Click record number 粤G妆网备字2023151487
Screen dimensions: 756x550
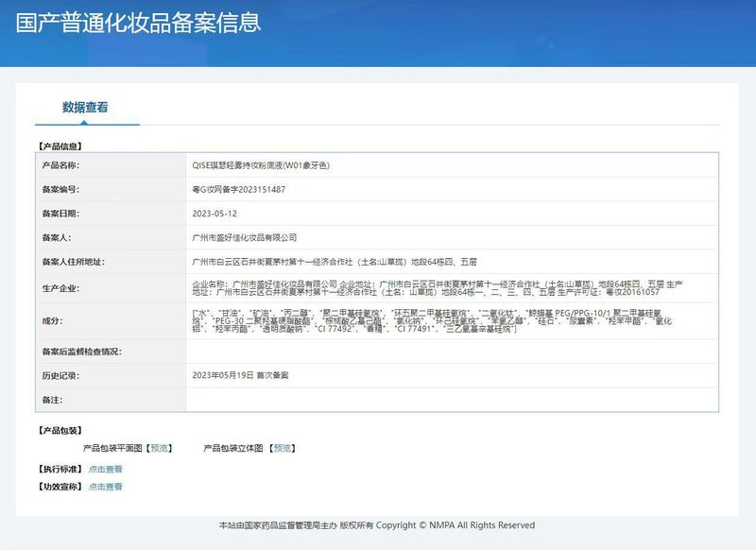pyautogui.click(x=239, y=189)
